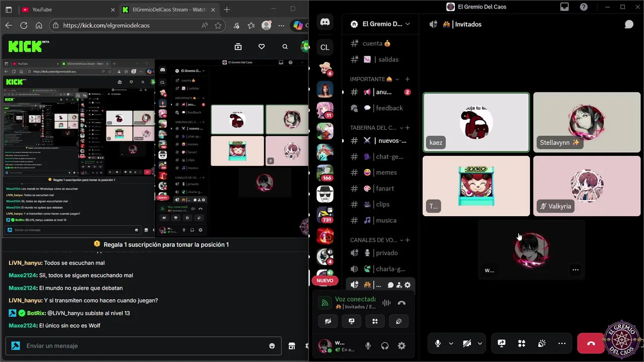This screenshot has width=644, height=362.
Task: Open chat of the Invitados voice channel
Action: pyautogui.click(x=390, y=285)
